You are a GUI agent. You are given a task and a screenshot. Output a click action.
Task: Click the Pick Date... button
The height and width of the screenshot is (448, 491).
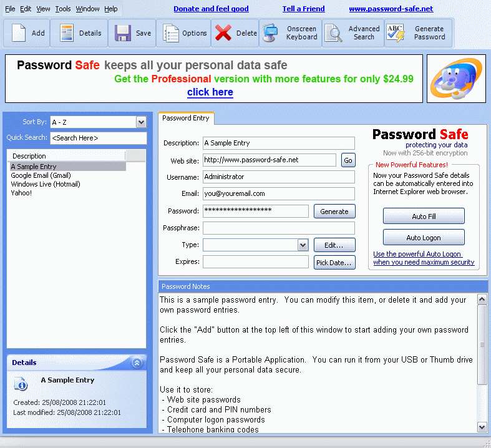click(334, 262)
